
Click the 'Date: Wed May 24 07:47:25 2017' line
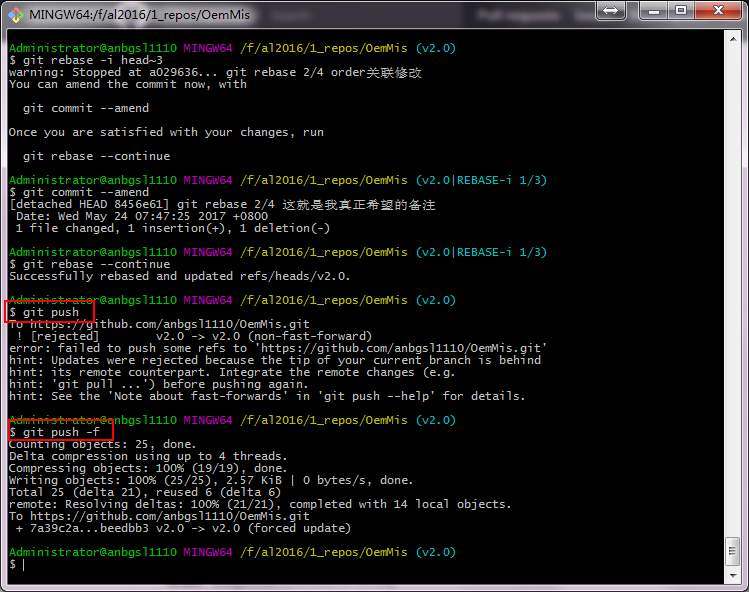point(142,216)
